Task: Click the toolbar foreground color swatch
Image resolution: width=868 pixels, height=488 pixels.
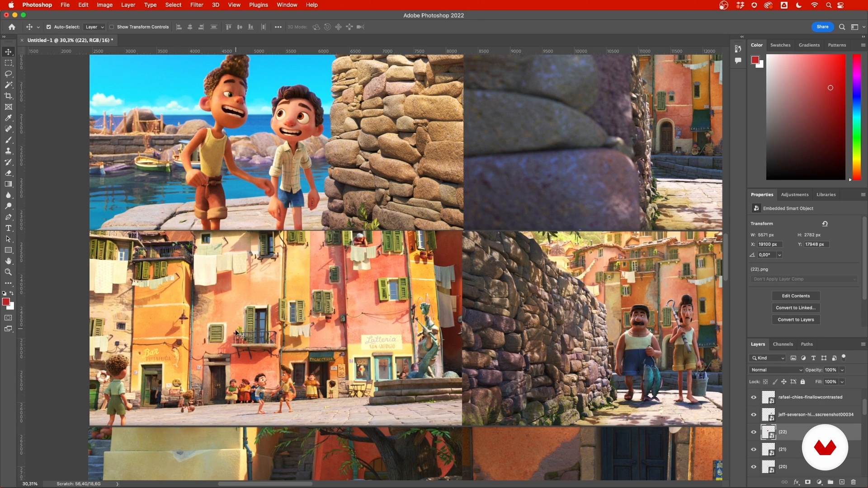Action: (x=6, y=302)
